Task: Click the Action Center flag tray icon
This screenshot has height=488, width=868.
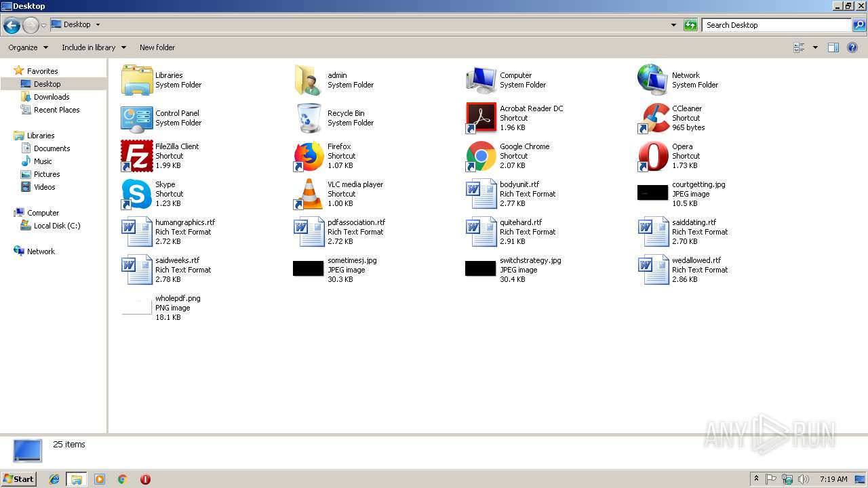Action: point(771,479)
